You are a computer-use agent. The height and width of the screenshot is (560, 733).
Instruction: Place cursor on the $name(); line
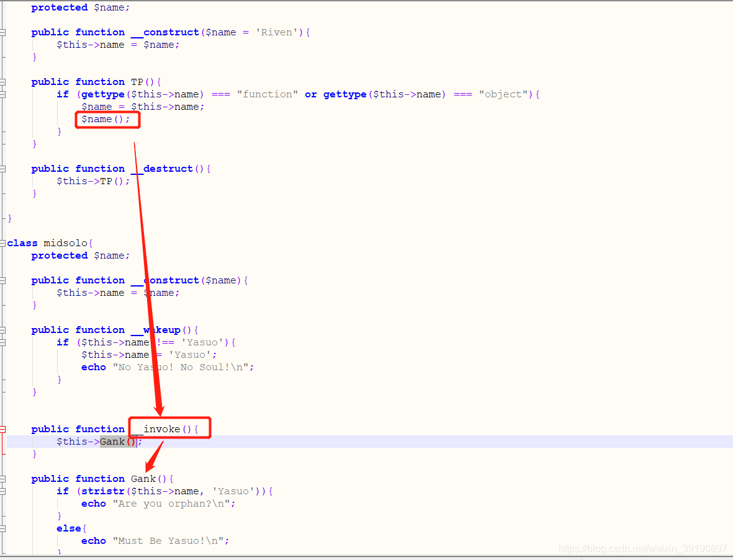click(x=105, y=120)
